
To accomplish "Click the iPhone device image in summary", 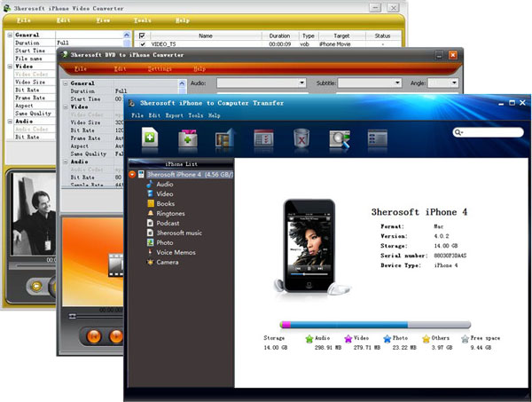I will (309, 247).
